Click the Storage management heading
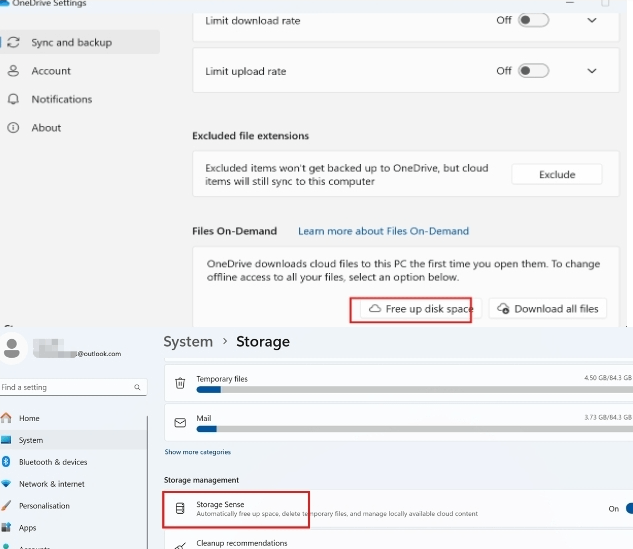The image size is (633, 549). pyautogui.click(x=201, y=480)
